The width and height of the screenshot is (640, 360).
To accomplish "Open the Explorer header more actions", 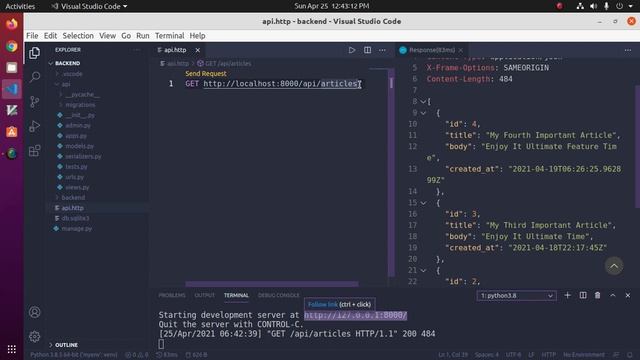I will coord(137,50).
